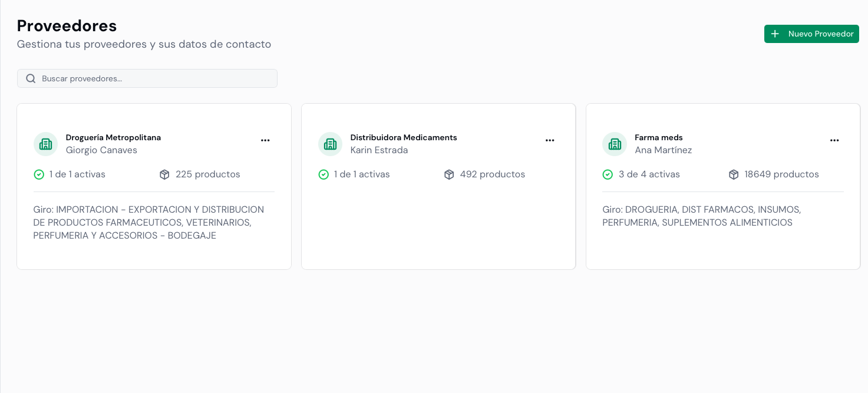Viewport: 868px width, 393px height.
Task: Click the search magnifier icon
Action: point(31,78)
